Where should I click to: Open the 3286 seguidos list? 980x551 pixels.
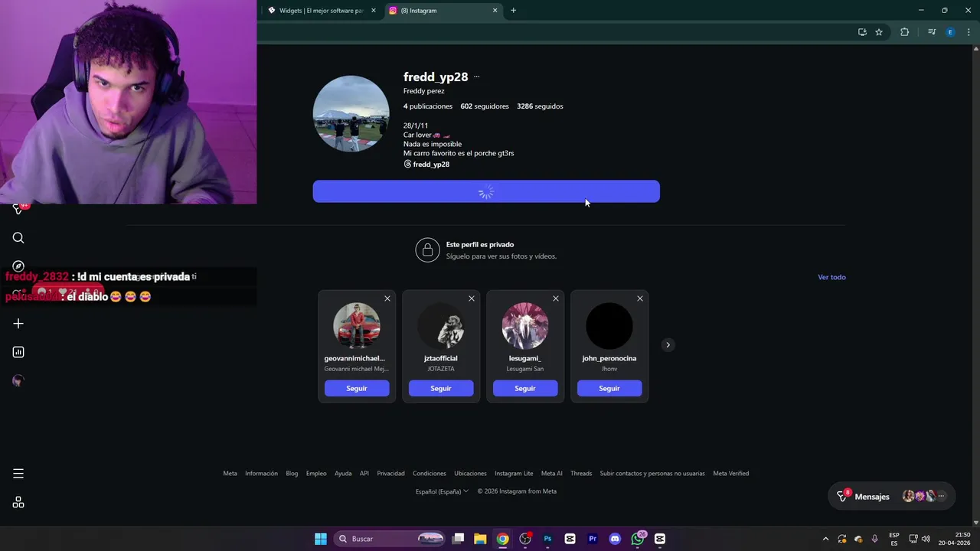point(540,106)
